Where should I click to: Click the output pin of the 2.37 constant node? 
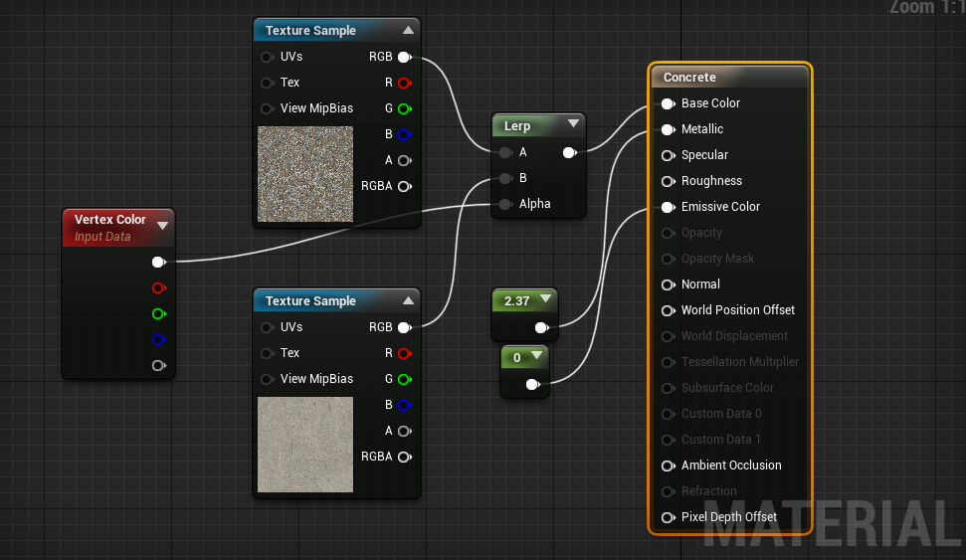[542, 327]
